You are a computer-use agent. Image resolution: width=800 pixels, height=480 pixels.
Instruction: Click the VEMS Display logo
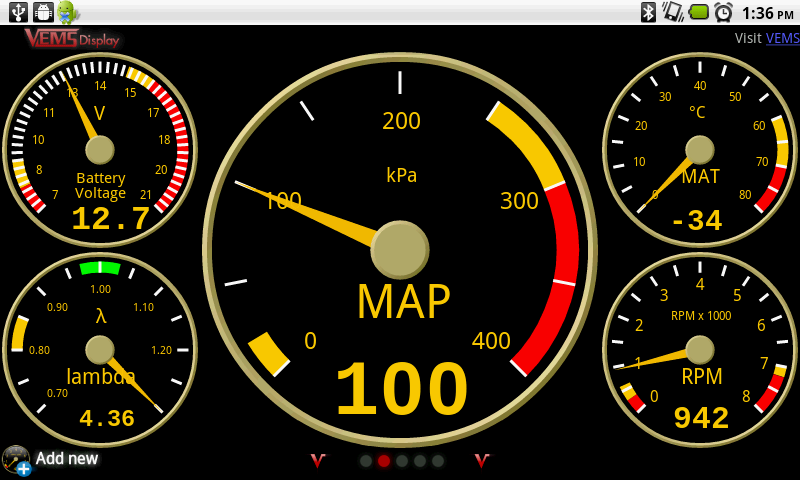click(72, 39)
